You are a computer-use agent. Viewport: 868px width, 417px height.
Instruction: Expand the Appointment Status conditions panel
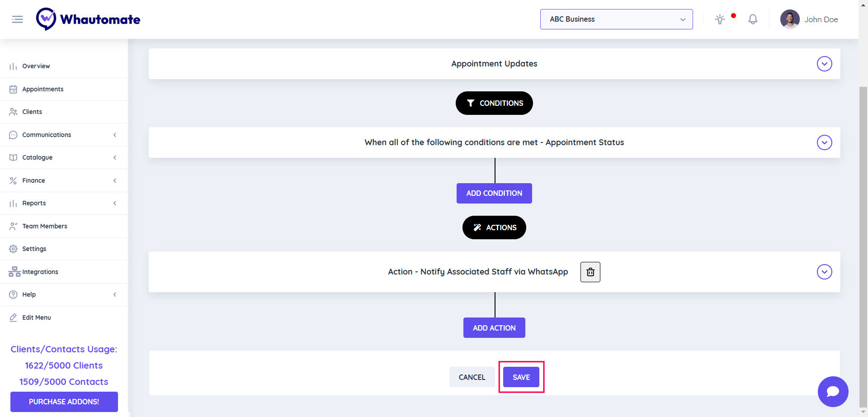tap(824, 142)
